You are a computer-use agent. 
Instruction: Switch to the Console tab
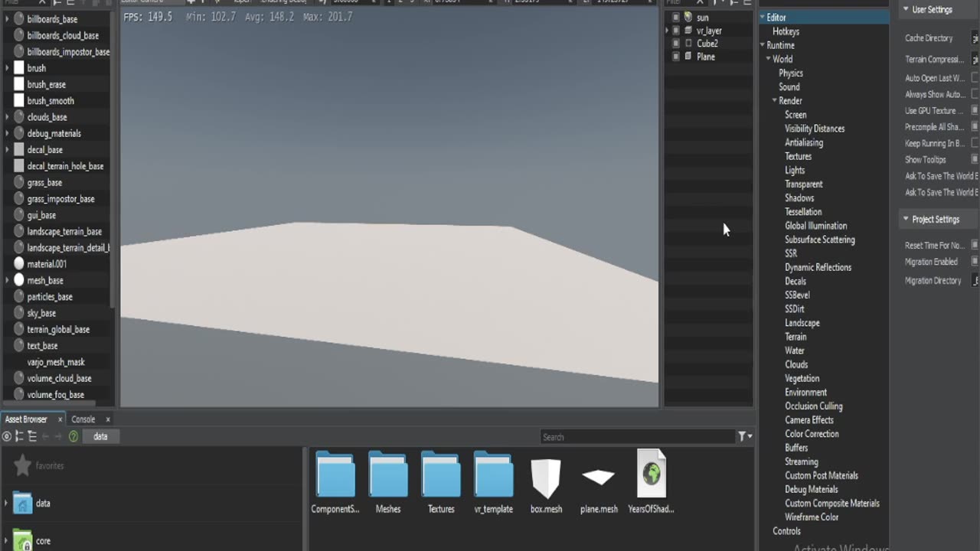[83, 419]
